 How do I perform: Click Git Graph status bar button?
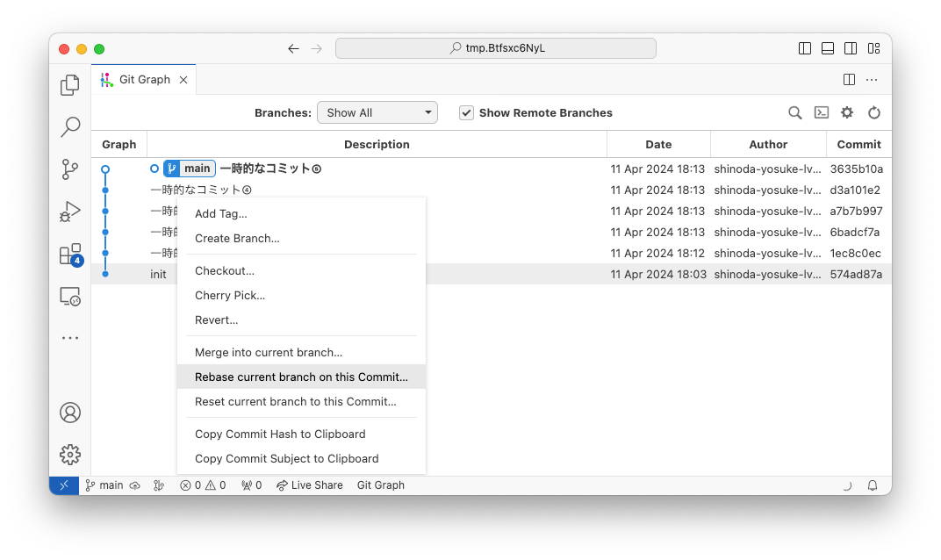380,485
